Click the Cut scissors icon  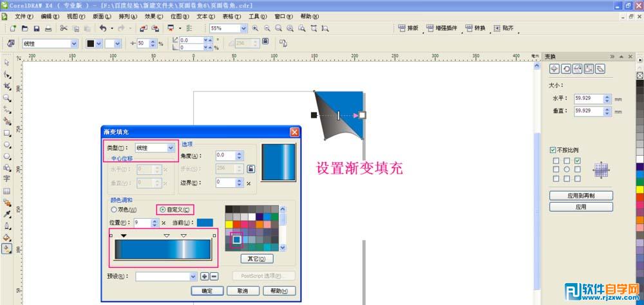(x=64, y=28)
